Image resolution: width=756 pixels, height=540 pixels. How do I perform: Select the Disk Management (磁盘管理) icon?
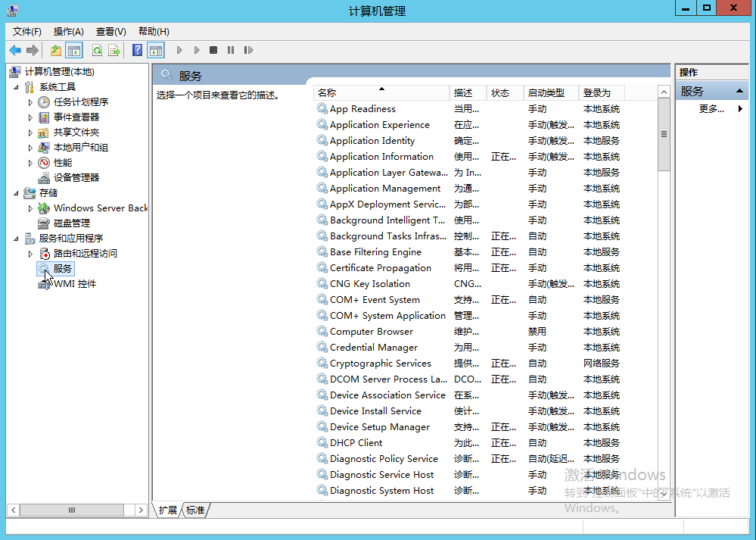(44, 223)
